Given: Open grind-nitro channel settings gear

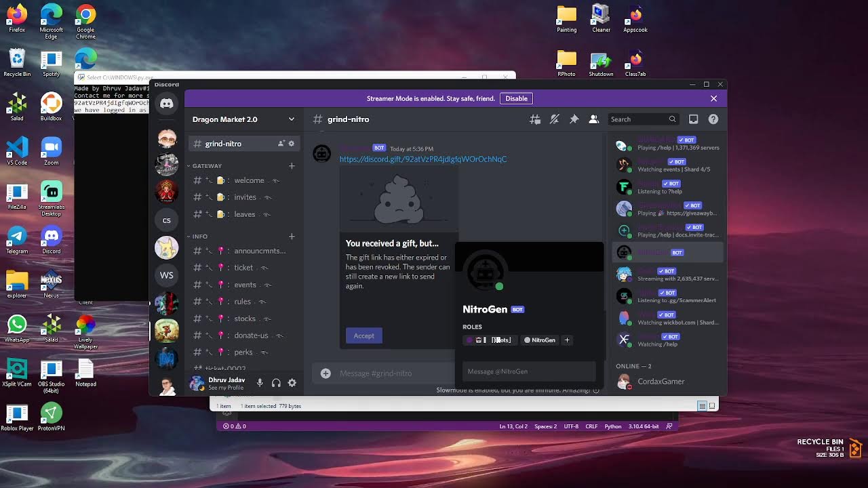Looking at the screenshot, I should 292,144.
